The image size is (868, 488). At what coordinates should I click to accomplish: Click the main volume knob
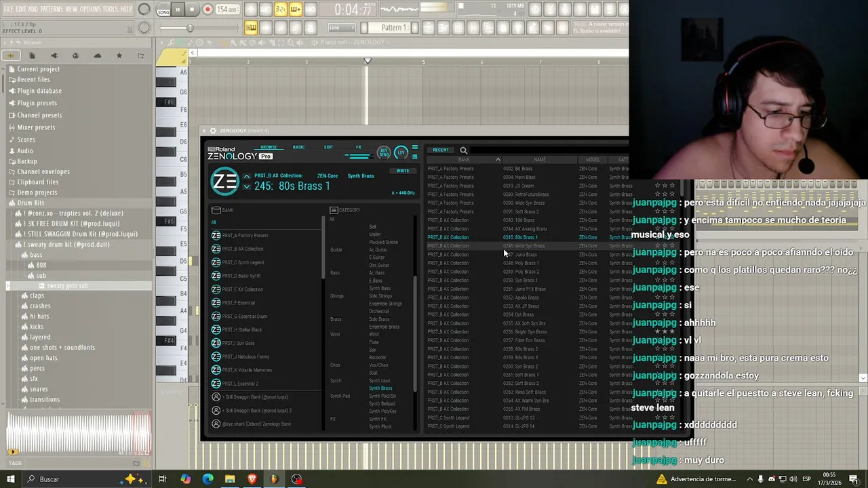(144, 9)
